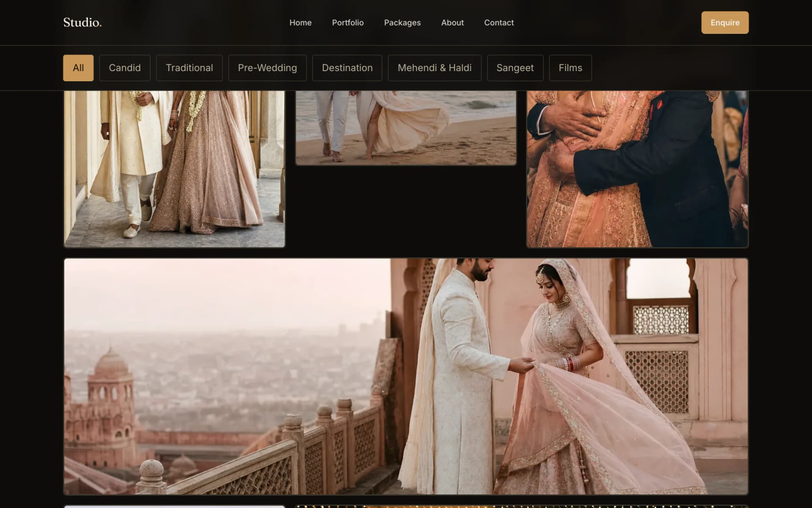812x508 pixels.
Task: Open the beach couple photo
Action: [406, 128]
